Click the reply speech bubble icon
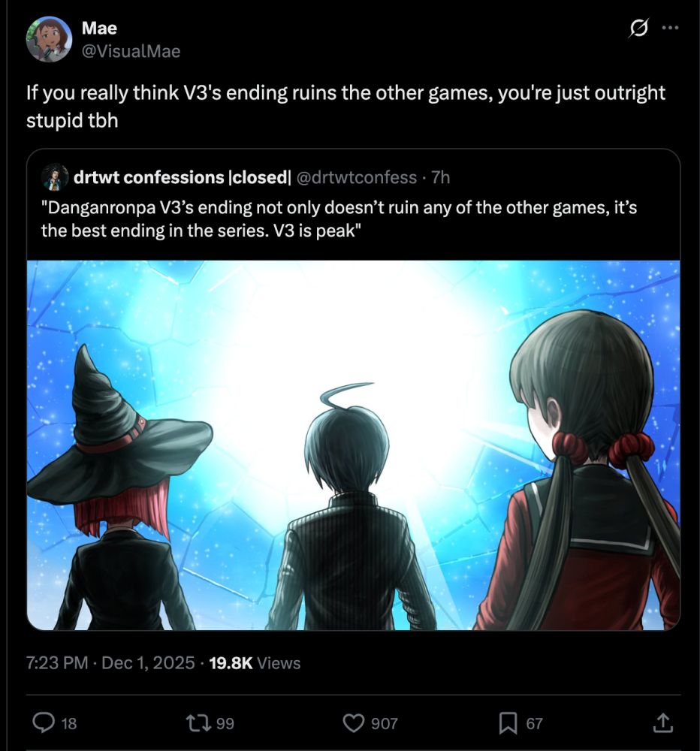This screenshot has height=751, width=700. click(x=43, y=722)
